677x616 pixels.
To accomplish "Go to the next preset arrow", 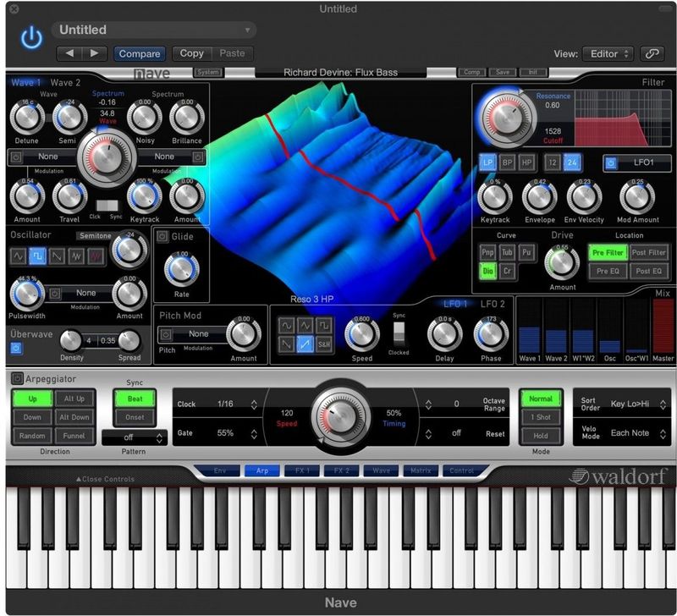I will tap(94, 53).
